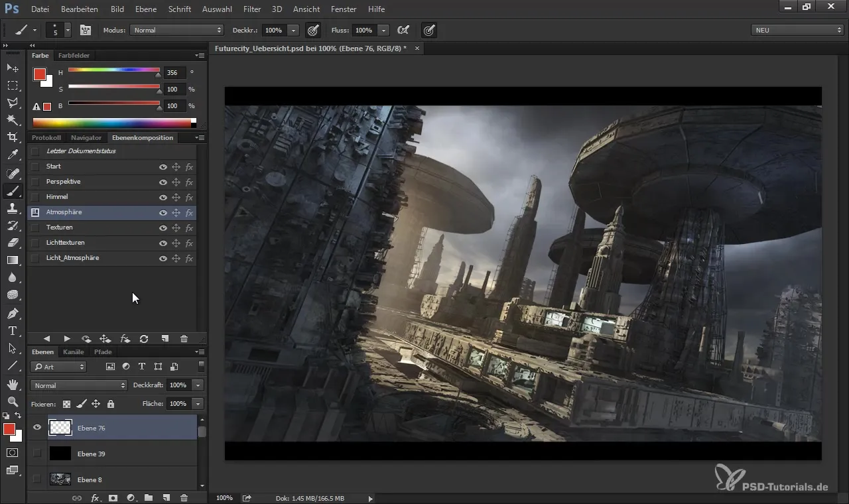Click the Hue slider handle
The height and width of the screenshot is (504, 849).
coord(159,75)
